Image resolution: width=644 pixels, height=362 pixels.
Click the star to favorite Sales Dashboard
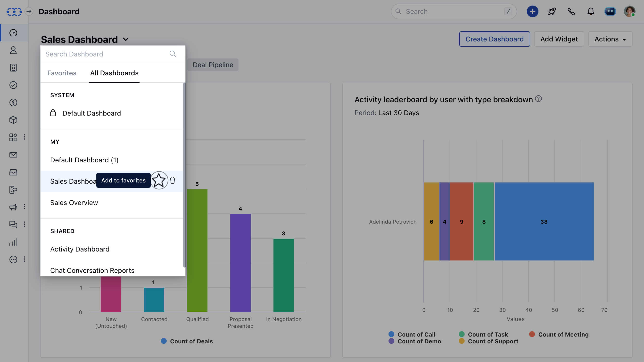(x=159, y=180)
